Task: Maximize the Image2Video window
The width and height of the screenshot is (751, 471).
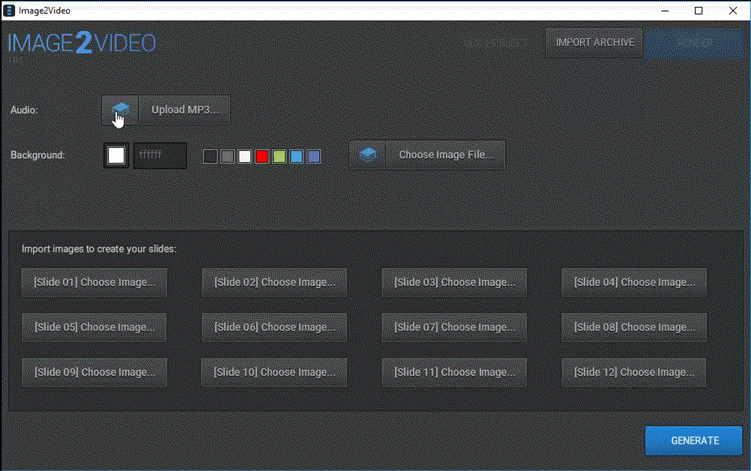Action: [x=699, y=11]
